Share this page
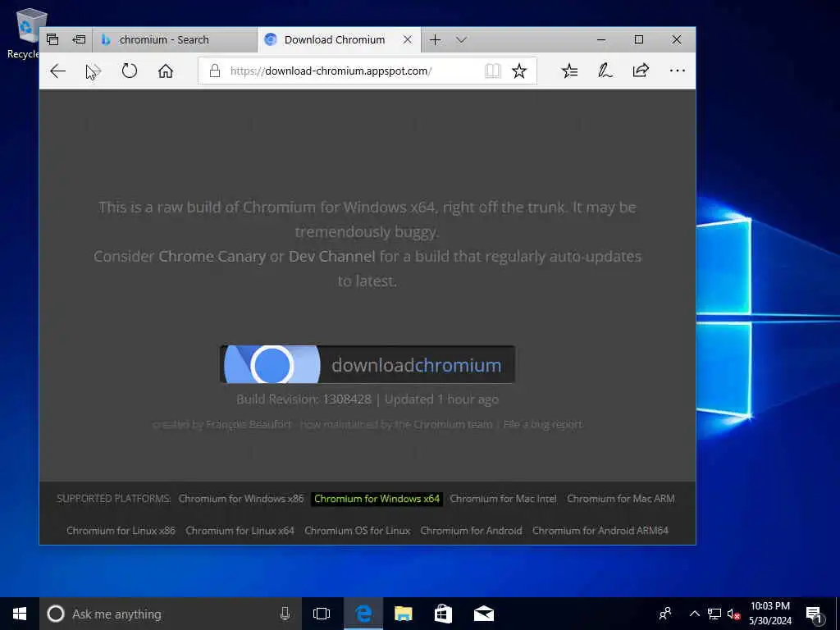Viewport: 840px width, 630px height. [x=641, y=71]
